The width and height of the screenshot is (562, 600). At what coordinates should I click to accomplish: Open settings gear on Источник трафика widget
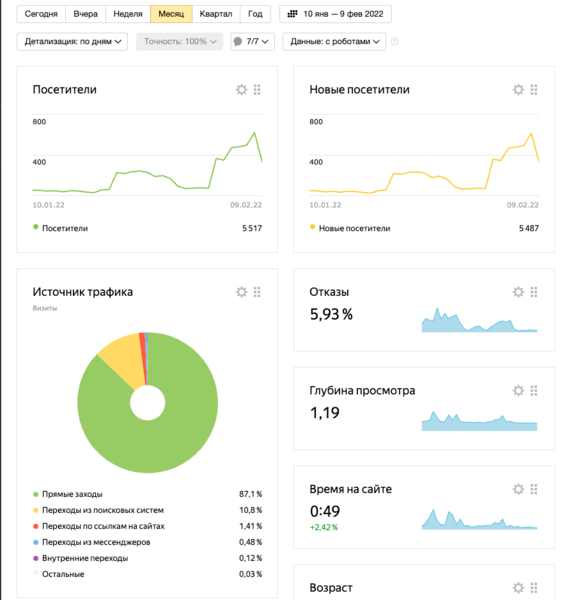click(241, 292)
